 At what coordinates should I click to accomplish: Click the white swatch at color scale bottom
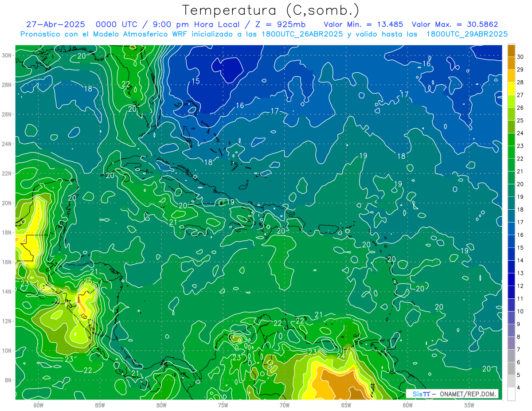[511, 394]
